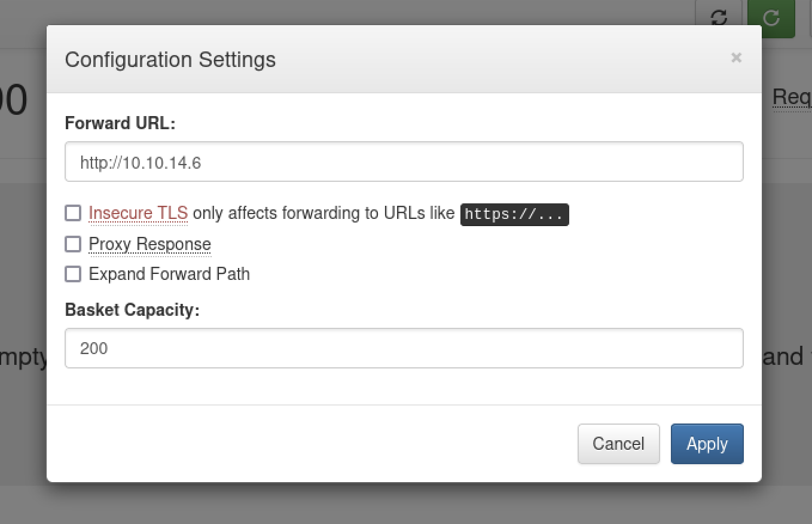Viewport: 812px width, 524px height.
Task: Click the Forward URL label
Action: click(x=120, y=123)
